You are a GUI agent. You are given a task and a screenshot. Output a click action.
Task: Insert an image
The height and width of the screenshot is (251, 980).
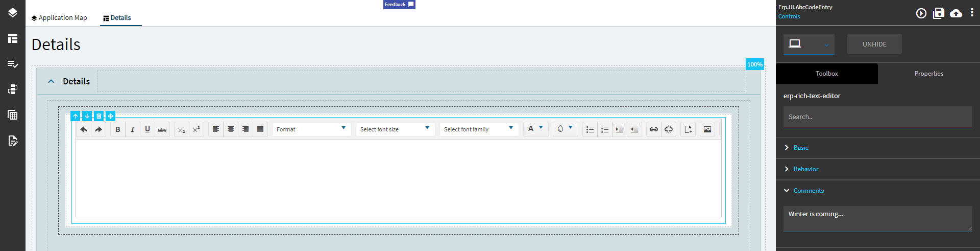click(x=707, y=129)
